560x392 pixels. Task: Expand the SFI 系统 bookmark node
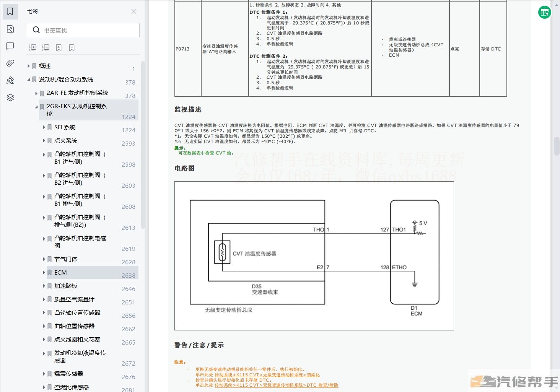tap(44, 127)
